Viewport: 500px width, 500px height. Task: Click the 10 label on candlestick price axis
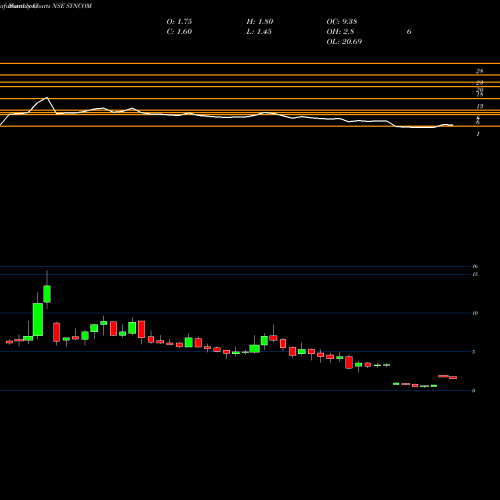click(475, 313)
